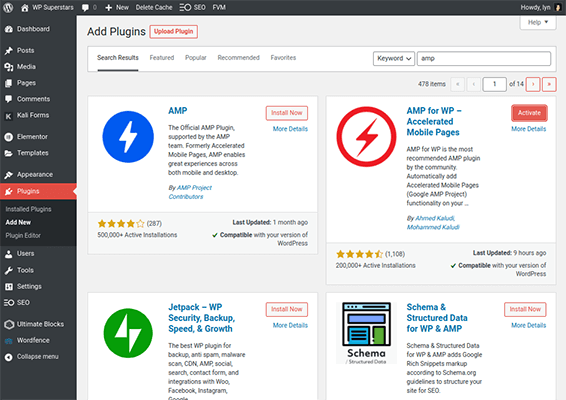This screenshot has width=566, height=400.
Task: Open More Details for AMP plugin
Action: [290, 129]
